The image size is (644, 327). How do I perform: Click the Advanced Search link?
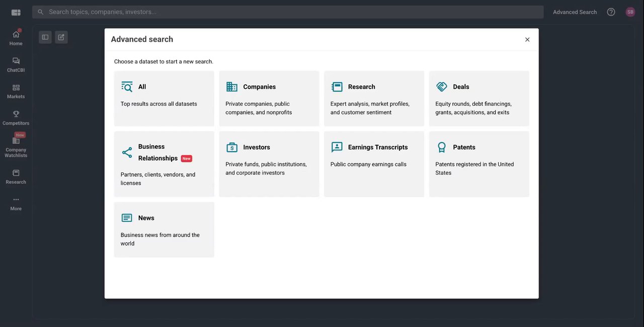click(575, 12)
